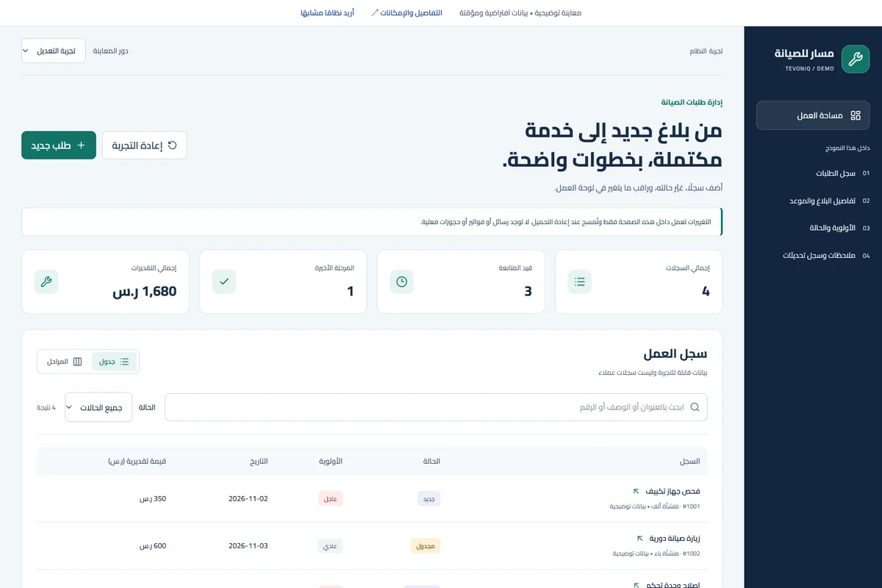Click the columns icon on the المراحل toggle
The width and height of the screenshot is (882, 588).
78,362
